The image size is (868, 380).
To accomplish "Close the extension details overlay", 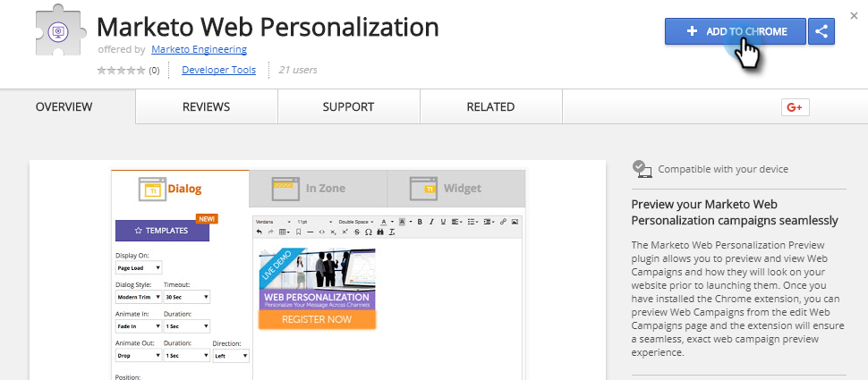I will tap(855, 16).
